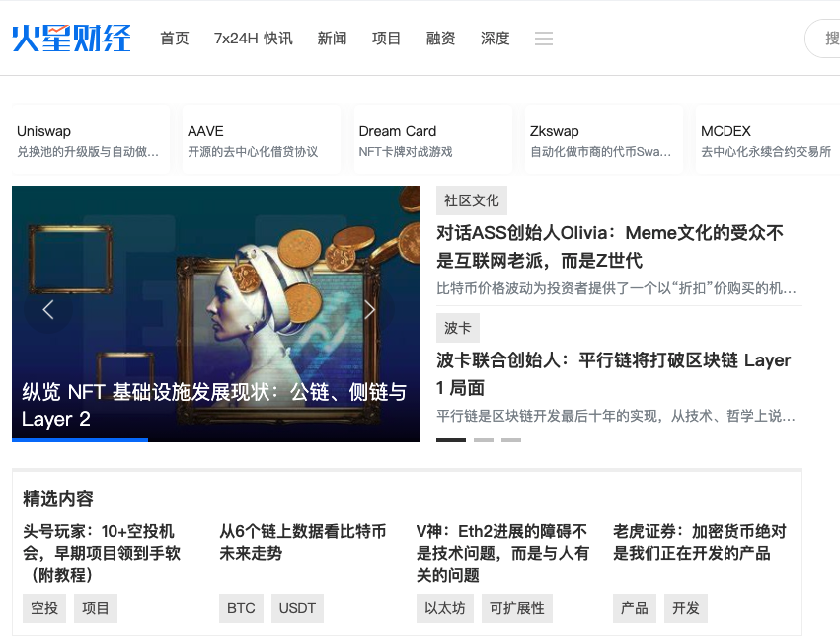Click the 以太坊 tag

click(x=444, y=608)
